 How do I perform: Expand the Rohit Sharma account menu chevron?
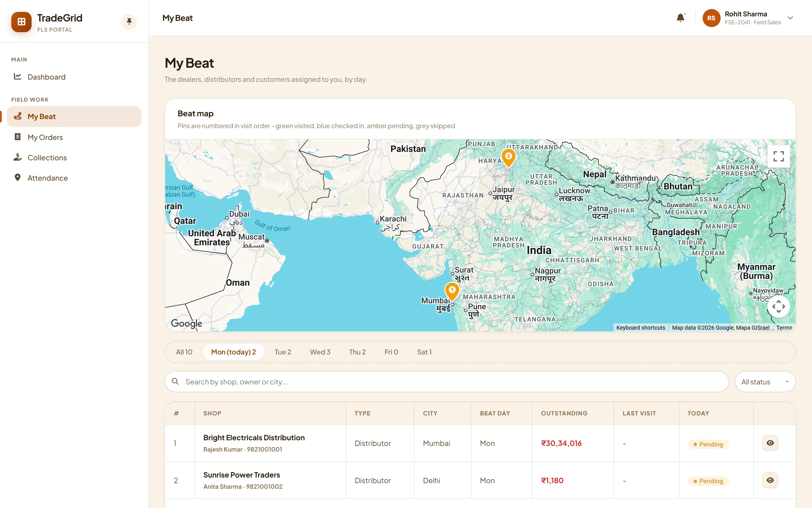(x=790, y=18)
